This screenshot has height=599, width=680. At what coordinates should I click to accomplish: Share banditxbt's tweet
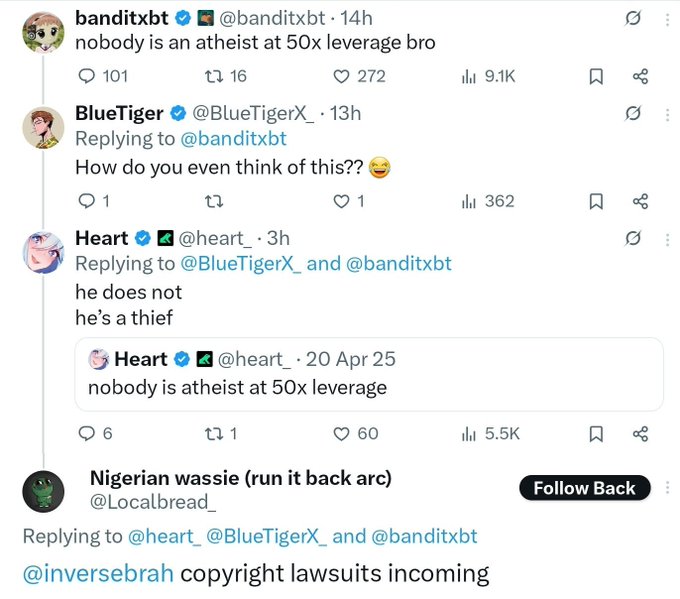641,76
